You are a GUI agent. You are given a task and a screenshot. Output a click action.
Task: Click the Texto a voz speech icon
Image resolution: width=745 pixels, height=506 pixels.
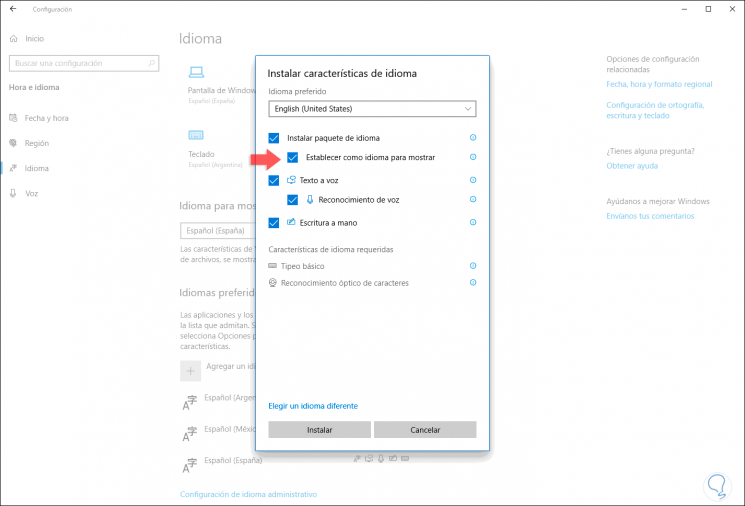click(x=291, y=180)
